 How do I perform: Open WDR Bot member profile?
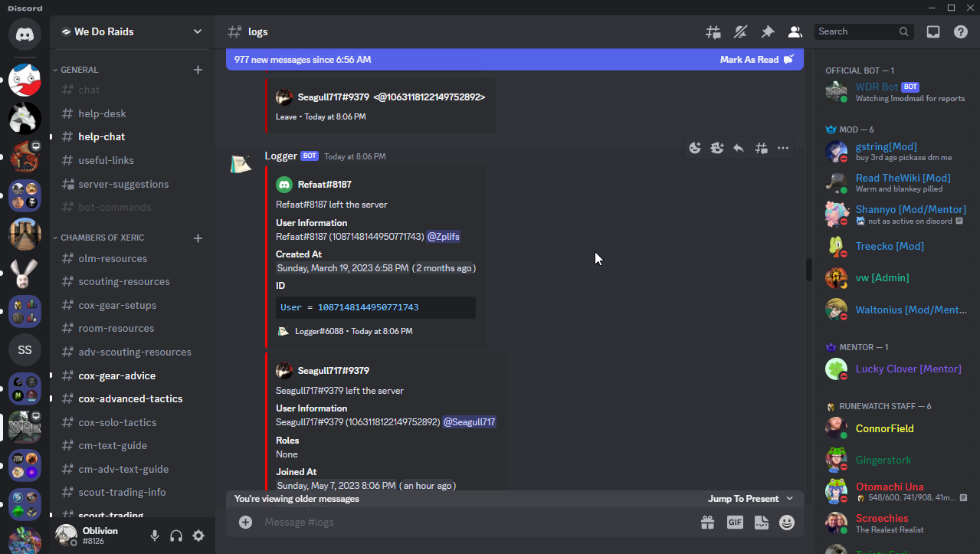896,92
